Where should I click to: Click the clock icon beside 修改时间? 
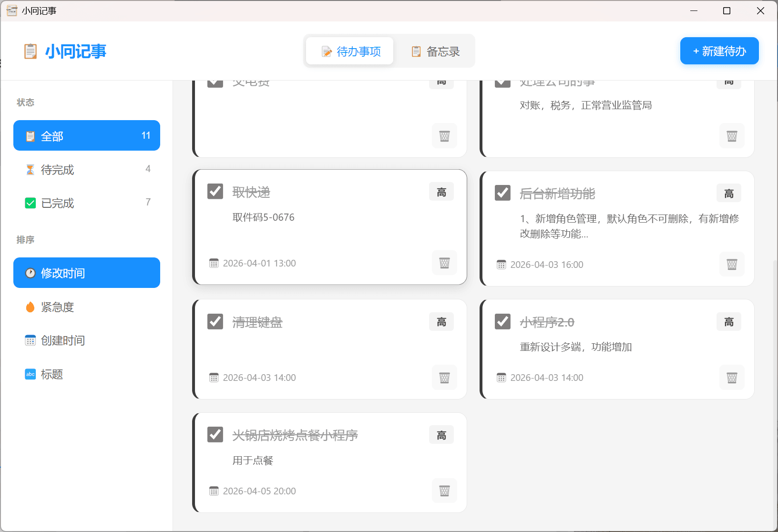30,273
